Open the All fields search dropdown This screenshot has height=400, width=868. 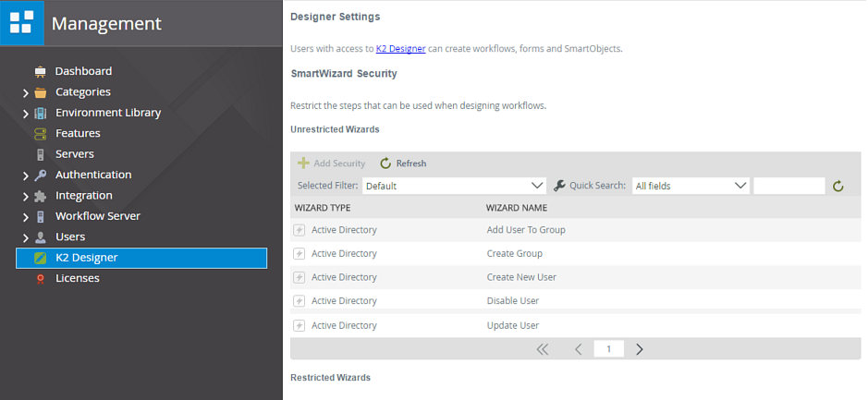coord(691,186)
